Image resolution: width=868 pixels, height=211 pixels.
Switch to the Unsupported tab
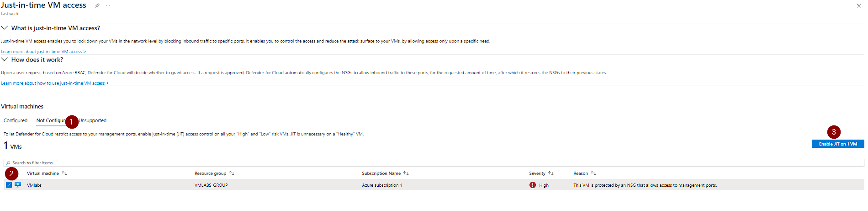(93, 121)
